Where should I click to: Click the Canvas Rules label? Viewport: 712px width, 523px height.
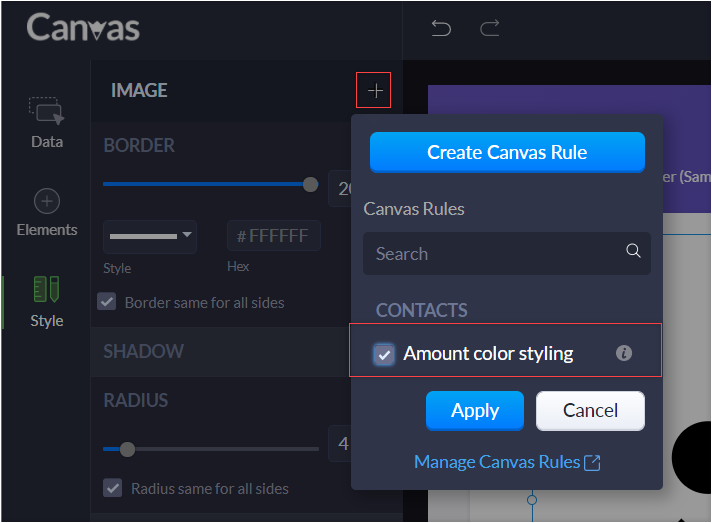(414, 209)
